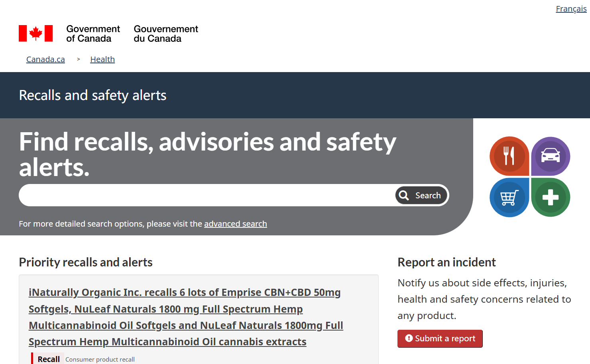590x364 pixels.
Task: Click the Government of Canada flag logo
Action: coord(35,33)
